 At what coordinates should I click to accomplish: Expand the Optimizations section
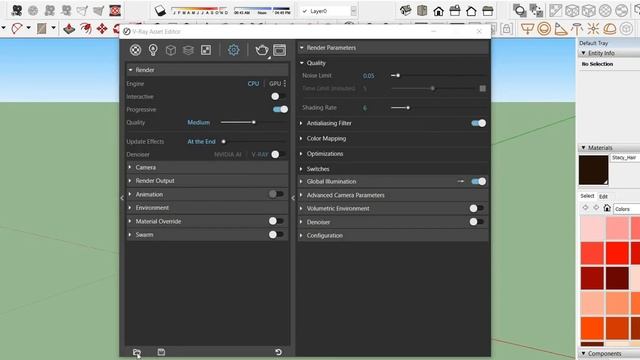click(393, 154)
